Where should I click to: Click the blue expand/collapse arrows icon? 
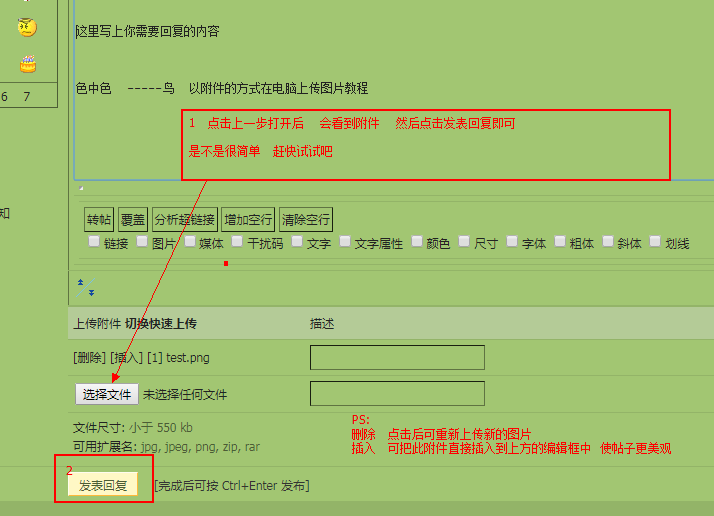pyautogui.click(x=86, y=287)
